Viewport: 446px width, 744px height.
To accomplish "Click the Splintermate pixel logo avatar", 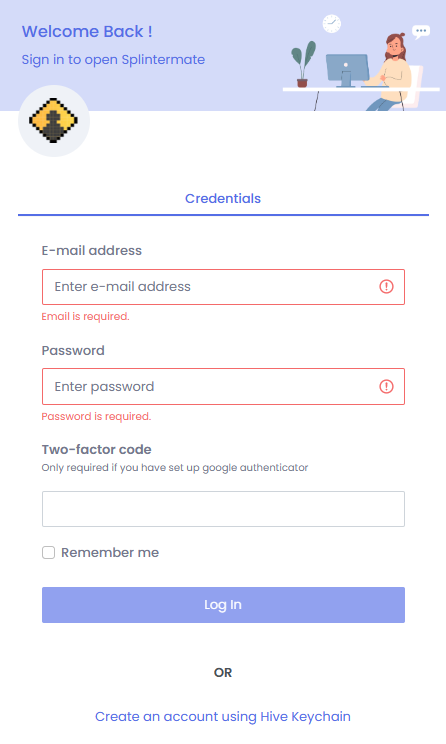I will click(x=54, y=121).
